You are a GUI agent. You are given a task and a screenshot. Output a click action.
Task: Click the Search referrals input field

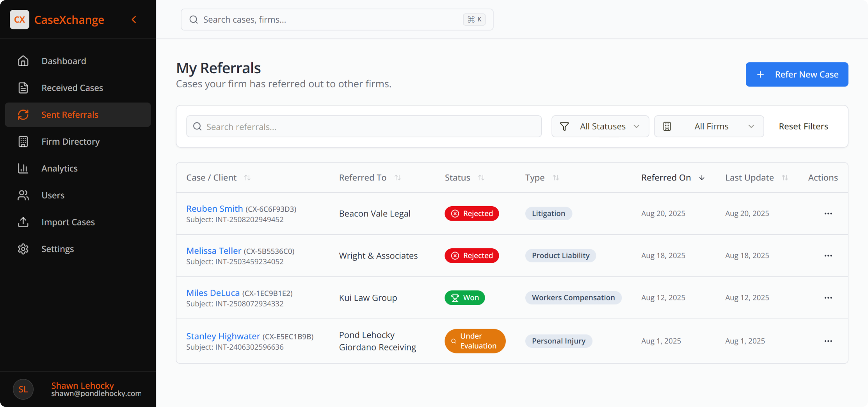coord(364,127)
